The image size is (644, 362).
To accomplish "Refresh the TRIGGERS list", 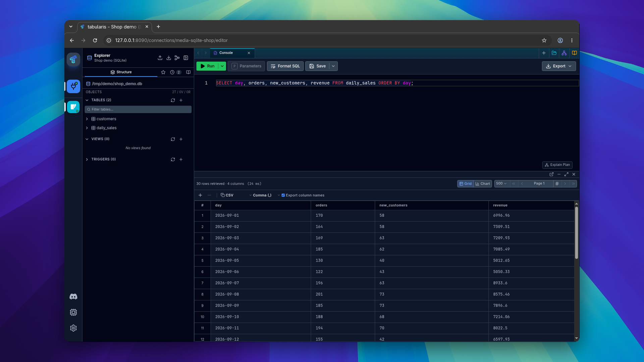I will click(173, 160).
